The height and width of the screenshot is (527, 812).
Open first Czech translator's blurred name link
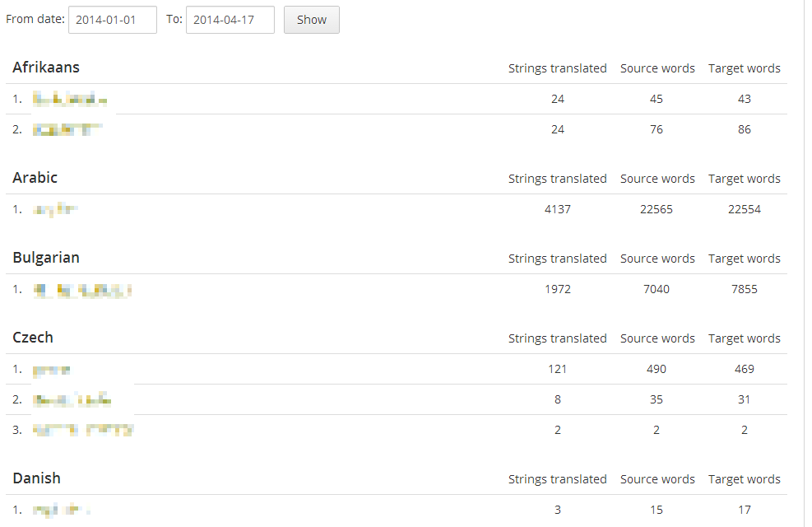tap(51, 370)
